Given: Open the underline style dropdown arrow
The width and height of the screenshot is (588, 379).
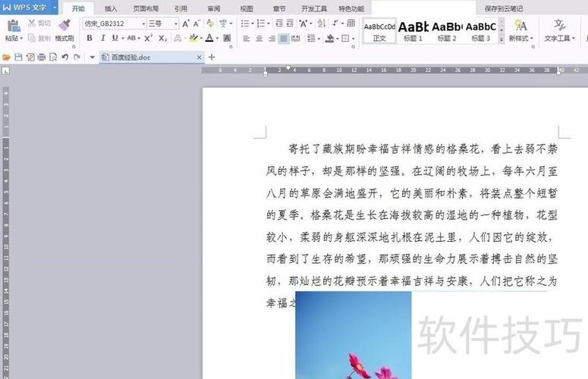Looking at the screenshot, I should [x=123, y=38].
